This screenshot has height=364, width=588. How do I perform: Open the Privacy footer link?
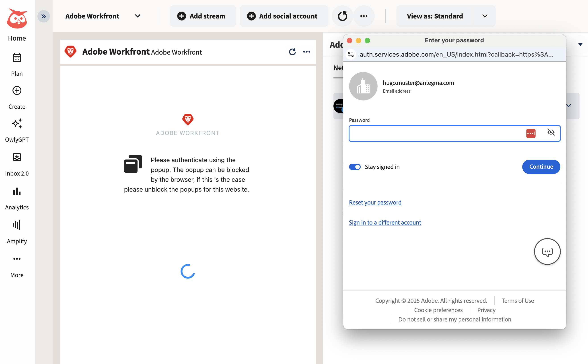[486, 310]
